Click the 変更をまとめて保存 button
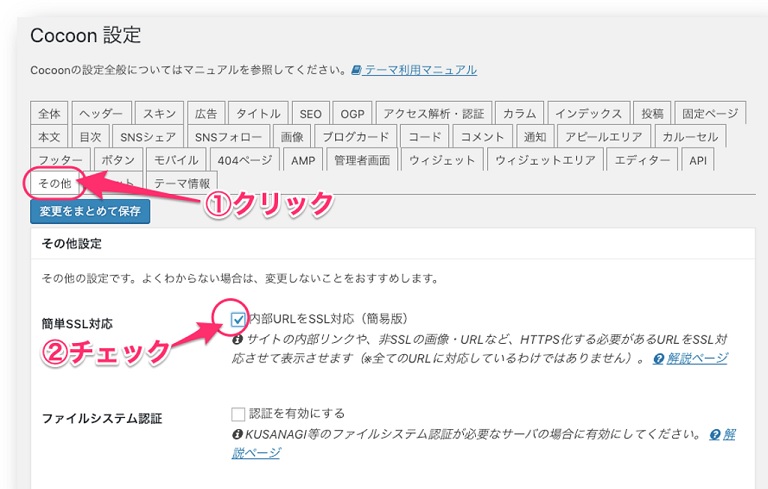This screenshot has height=489, width=768. point(90,211)
